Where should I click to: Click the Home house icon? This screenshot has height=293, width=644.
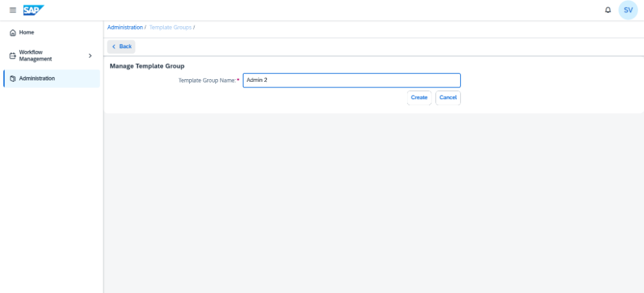click(13, 32)
